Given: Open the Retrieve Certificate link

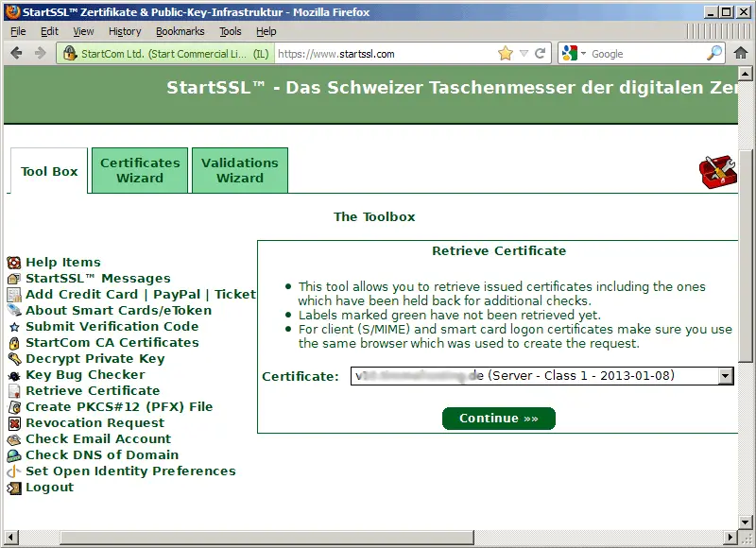Looking at the screenshot, I should click(x=93, y=390).
